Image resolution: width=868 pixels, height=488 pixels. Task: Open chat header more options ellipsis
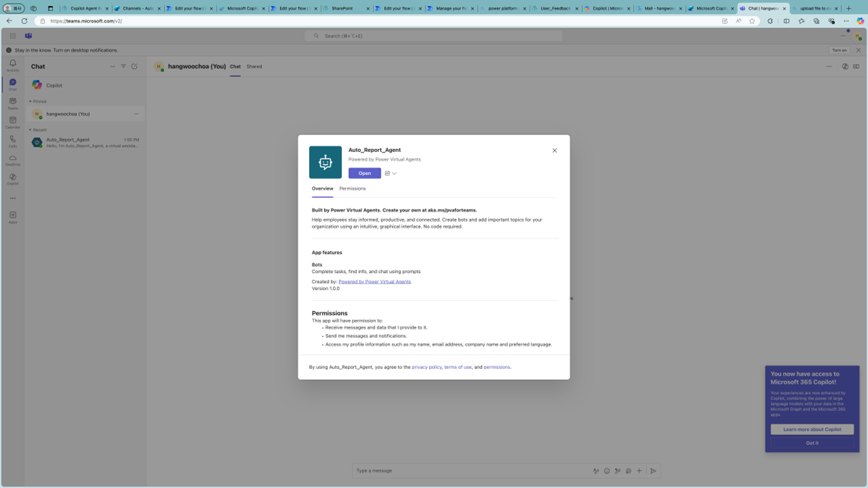point(829,67)
